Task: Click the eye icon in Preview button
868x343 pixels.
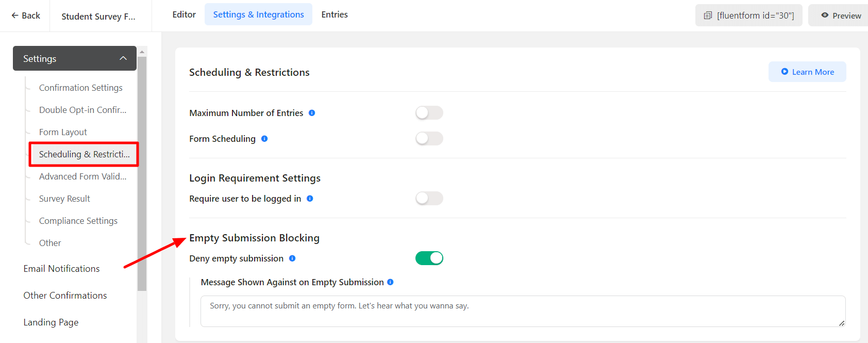Action: click(825, 15)
